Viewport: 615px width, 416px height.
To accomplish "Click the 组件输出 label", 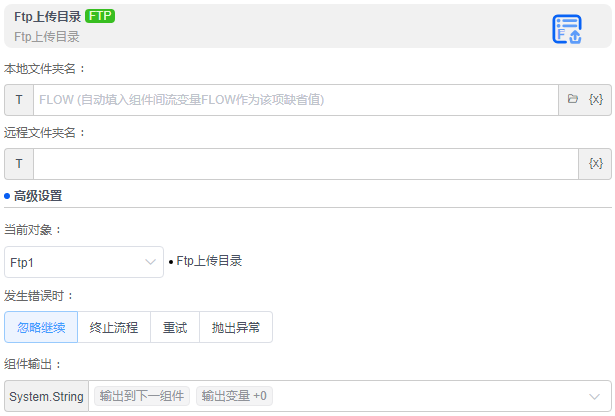I will pos(33,364).
